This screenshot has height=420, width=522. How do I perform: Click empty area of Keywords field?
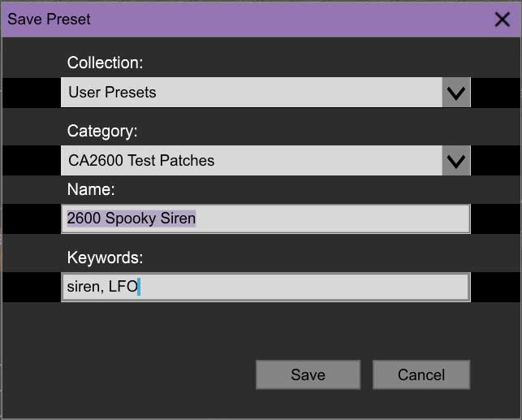click(x=304, y=287)
